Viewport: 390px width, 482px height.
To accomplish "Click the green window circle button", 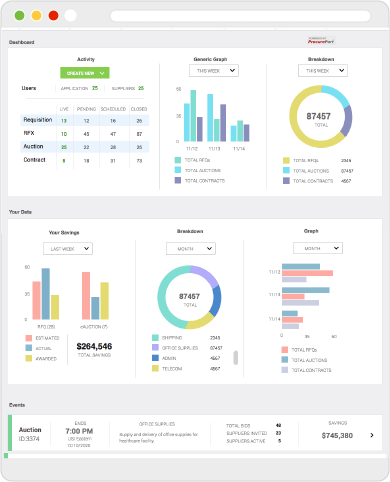I will pos(19,16).
